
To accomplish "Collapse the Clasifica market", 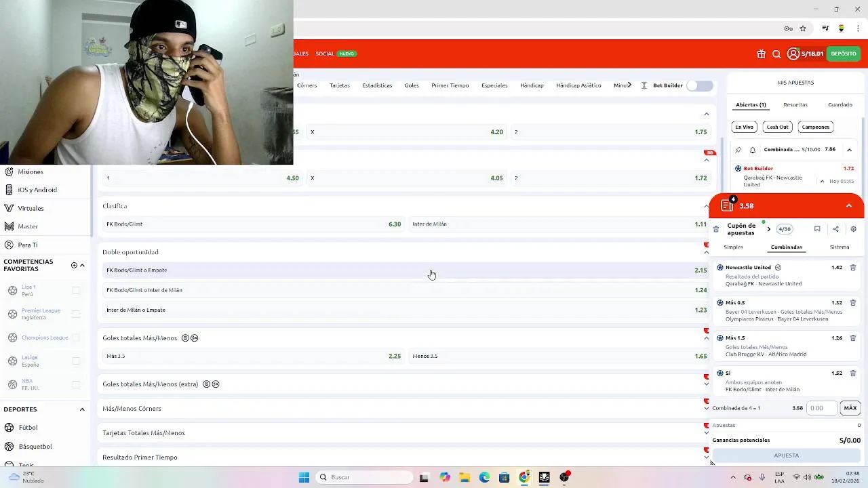I will coord(707,206).
